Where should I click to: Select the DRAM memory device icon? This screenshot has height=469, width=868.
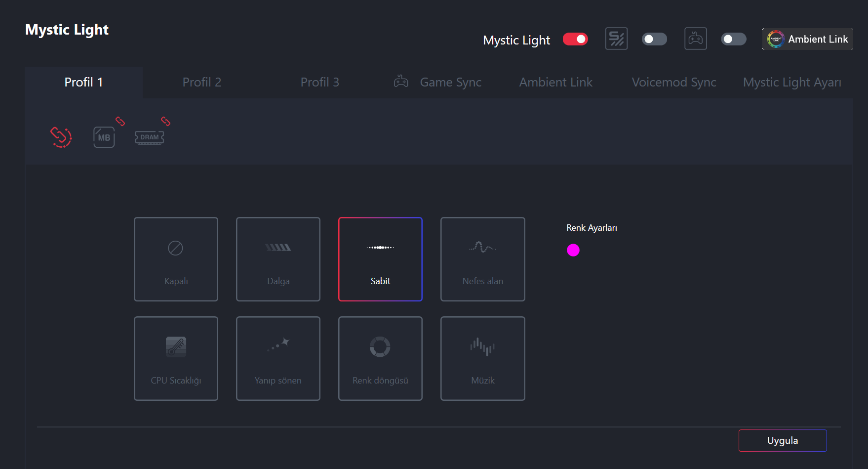click(150, 137)
